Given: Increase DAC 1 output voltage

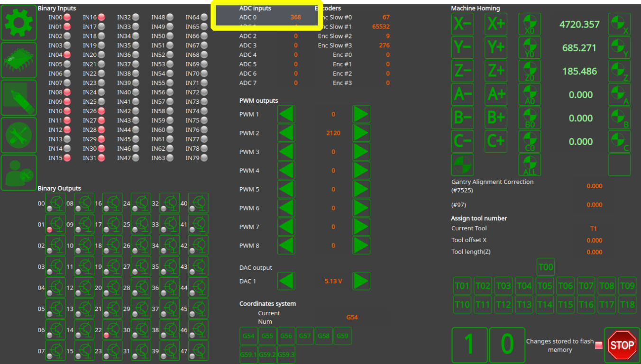Looking at the screenshot, I should tap(361, 281).
